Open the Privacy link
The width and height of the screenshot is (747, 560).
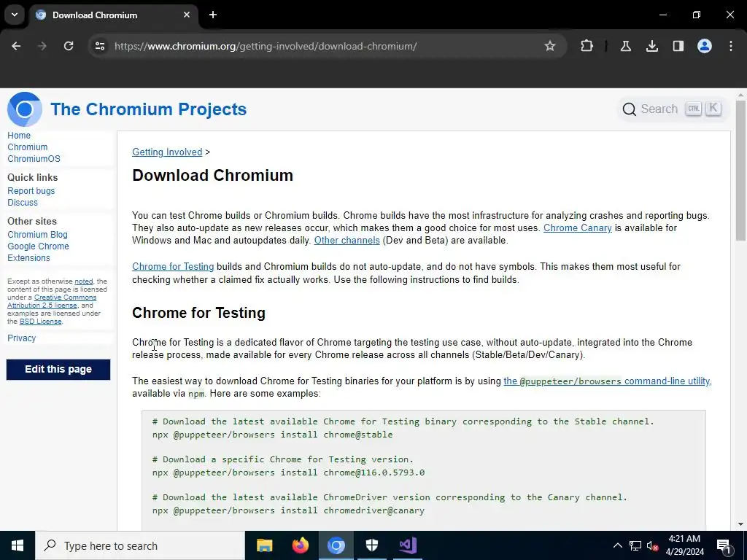(21, 338)
